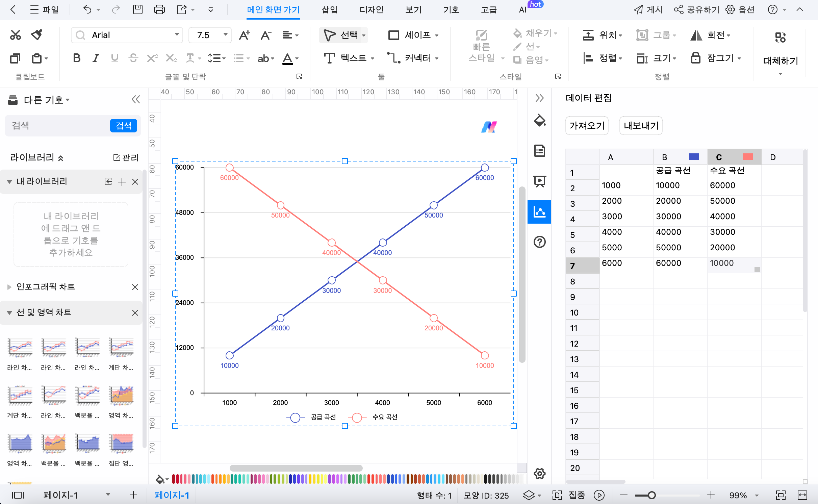Open the page properties document panel icon
818x504 pixels.
pyautogui.click(x=539, y=151)
